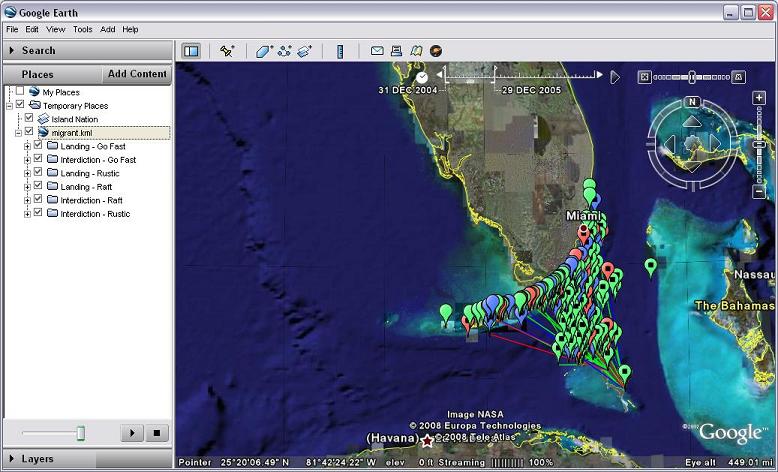Screen dimensions: 778x472
Task: Toggle the sidebar panel button
Action: [191, 51]
